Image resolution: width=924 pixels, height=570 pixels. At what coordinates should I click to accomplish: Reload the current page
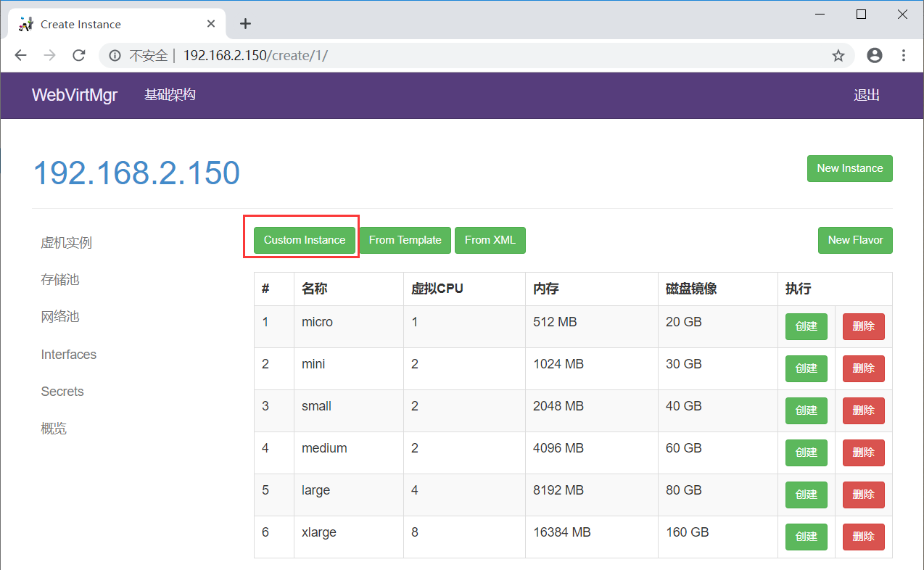79,55
